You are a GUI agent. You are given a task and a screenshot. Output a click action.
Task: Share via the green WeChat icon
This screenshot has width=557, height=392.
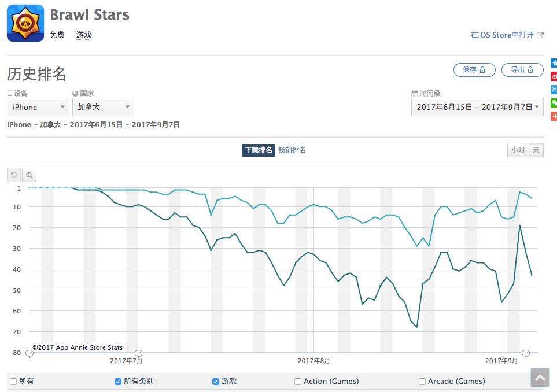554,103
